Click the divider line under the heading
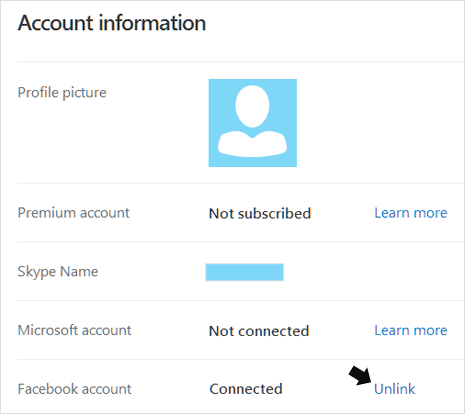Viewport: 465px width, 414px height. 241,62
